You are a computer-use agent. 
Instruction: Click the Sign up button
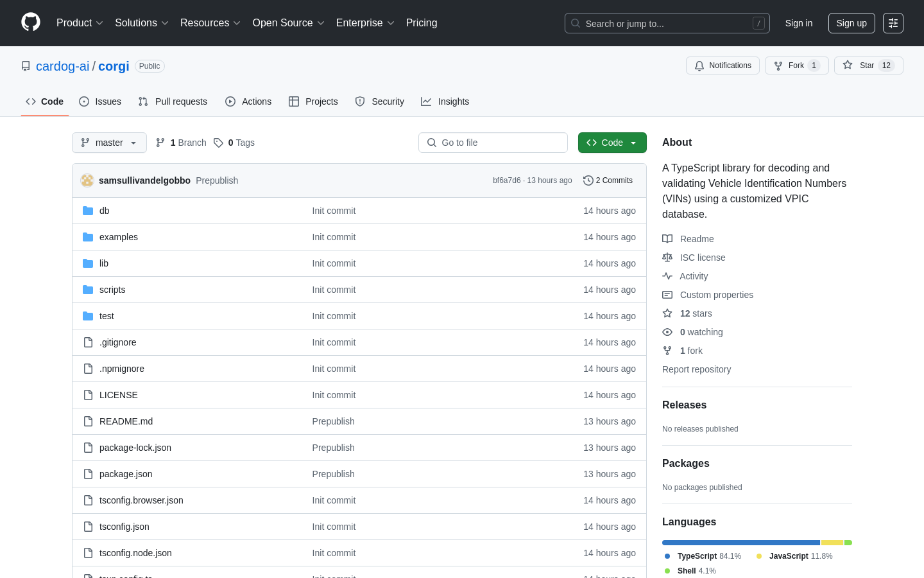(x=851, y=23)
